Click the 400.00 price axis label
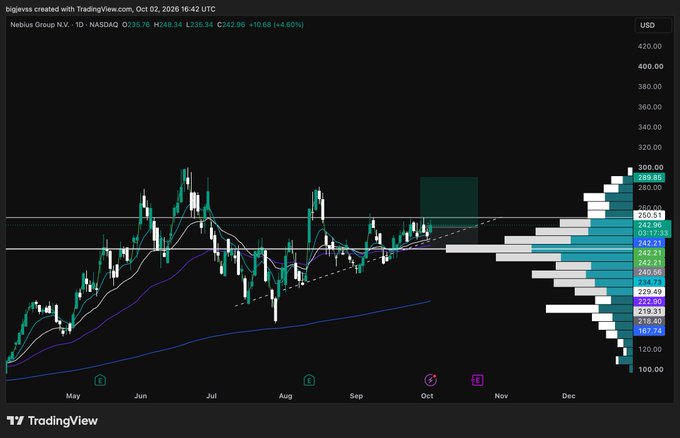The image size is (680, 438). 651,66
